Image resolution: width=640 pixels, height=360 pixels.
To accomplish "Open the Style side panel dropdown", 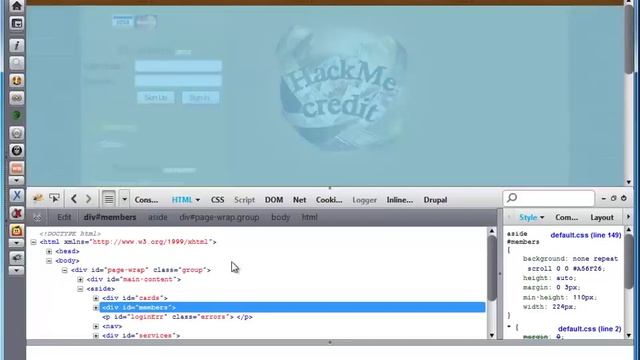I will coord(542,218).
